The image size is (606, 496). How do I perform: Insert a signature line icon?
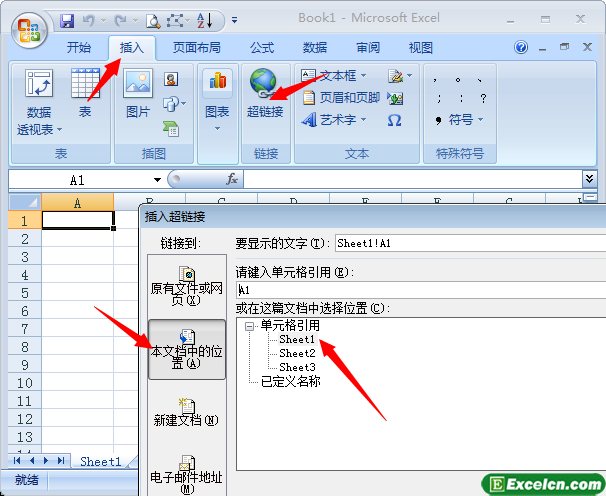tap(396, 76)
